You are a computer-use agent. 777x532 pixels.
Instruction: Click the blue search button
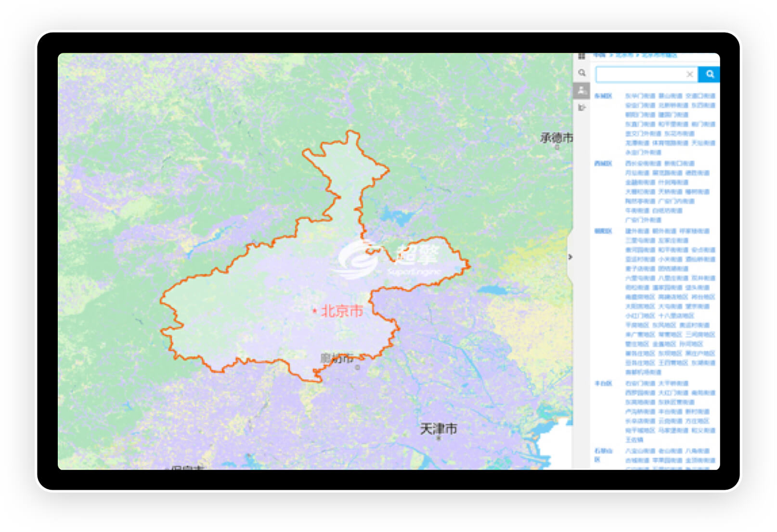pyautogui.click(x=709, y=74)
